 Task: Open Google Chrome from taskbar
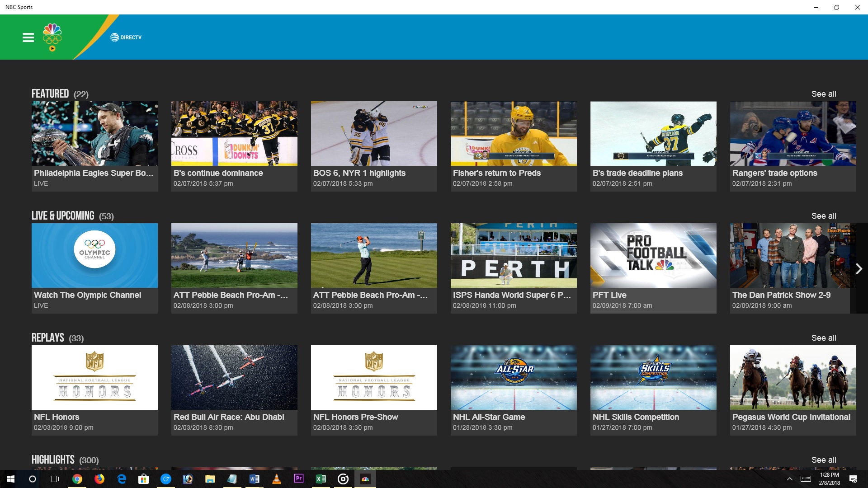click(x=77, y=479)
